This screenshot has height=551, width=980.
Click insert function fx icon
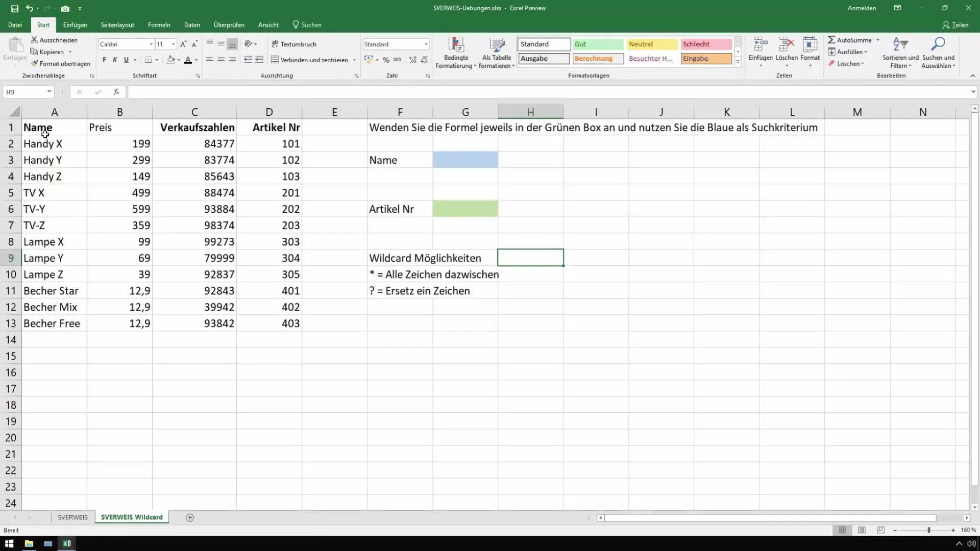pyautogui.click(x=116, y=92)
